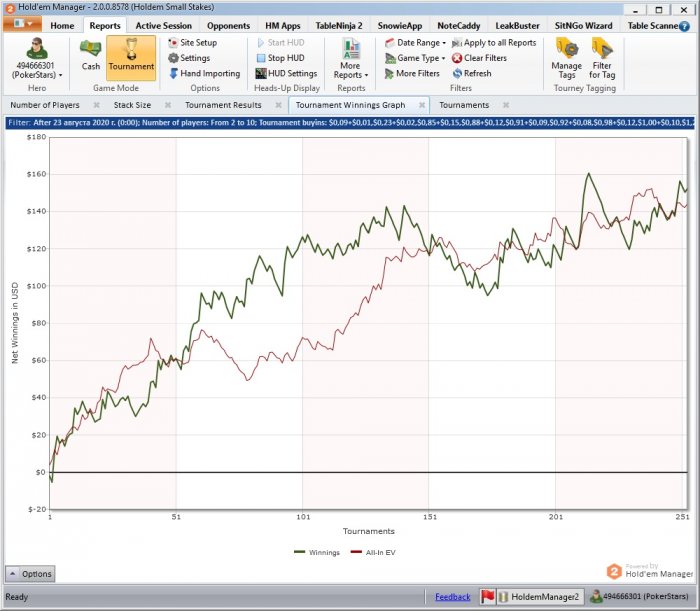Viewport: 700px width, 611px height.
Task: Open Manage Tags
Action: [567, 59]
